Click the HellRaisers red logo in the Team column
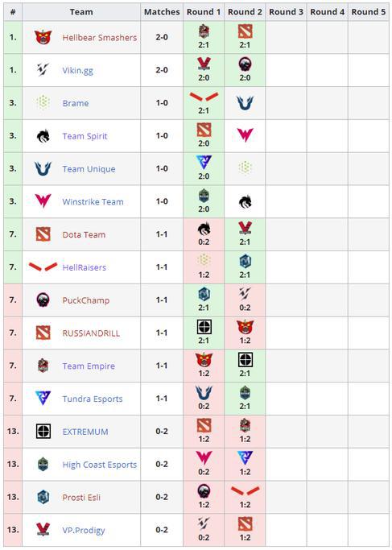Viewport: 392px width, 550px height. [43, 267]
